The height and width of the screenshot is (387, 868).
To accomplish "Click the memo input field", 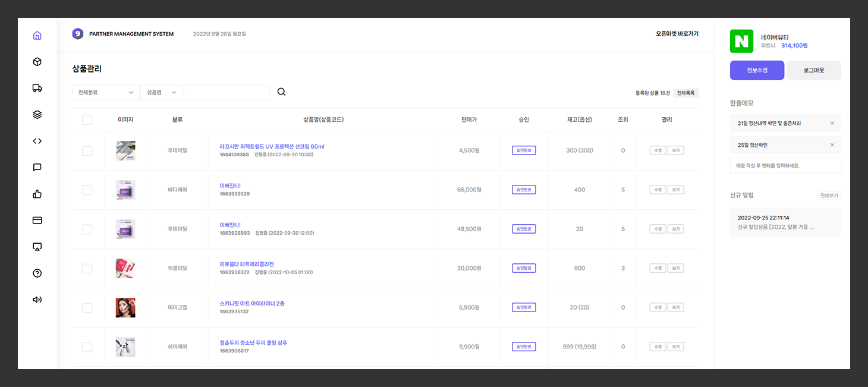I will [x=785, y=166].
